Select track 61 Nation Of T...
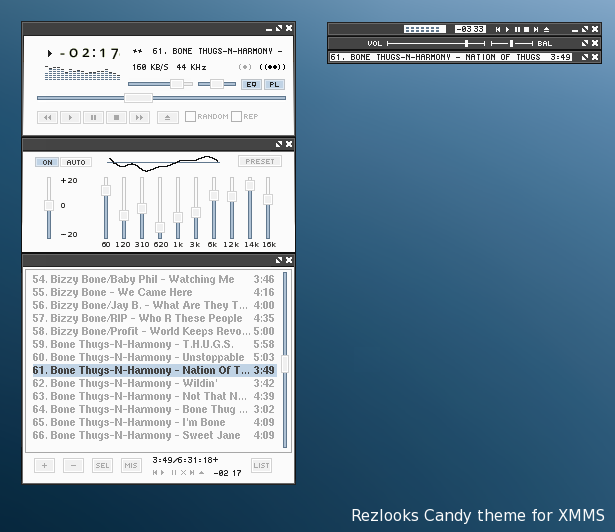This screenshot has height=532, width=615. click(x=154, y=370)
